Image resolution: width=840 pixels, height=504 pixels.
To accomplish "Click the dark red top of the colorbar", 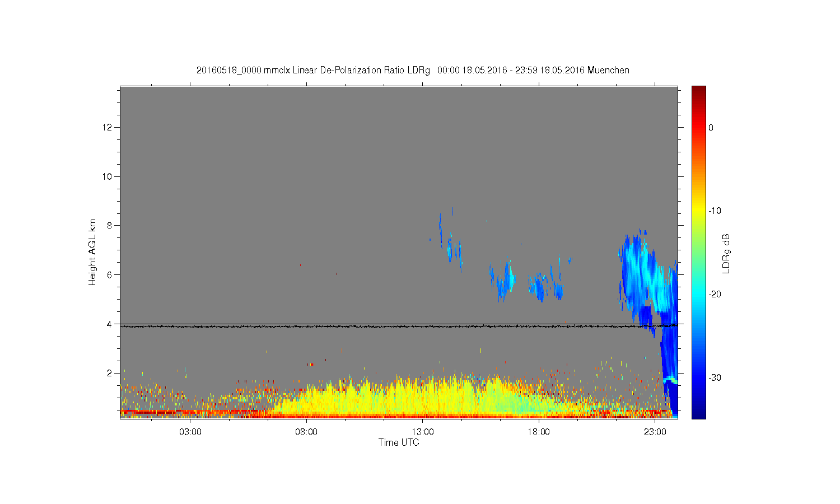I will 699,91.
